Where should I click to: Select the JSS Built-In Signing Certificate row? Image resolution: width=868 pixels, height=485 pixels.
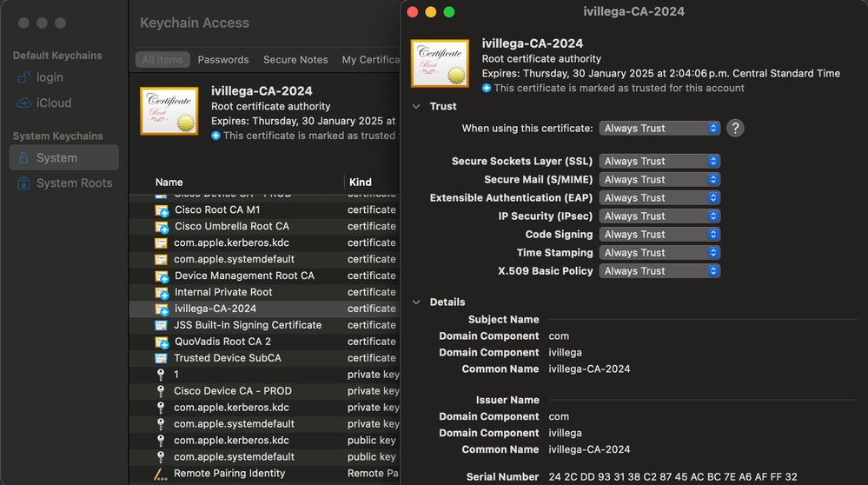coord(265,325)
